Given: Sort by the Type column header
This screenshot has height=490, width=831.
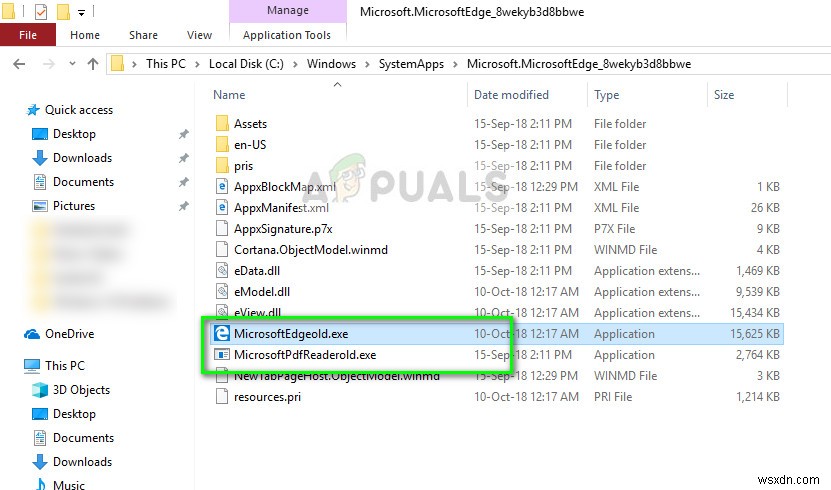Looking at the screenshot, I should [606, 95].
